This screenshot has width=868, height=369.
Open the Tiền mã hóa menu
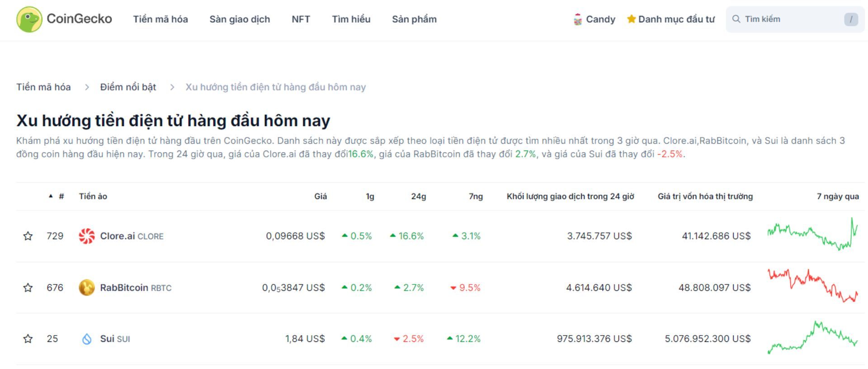pos(160,19)
